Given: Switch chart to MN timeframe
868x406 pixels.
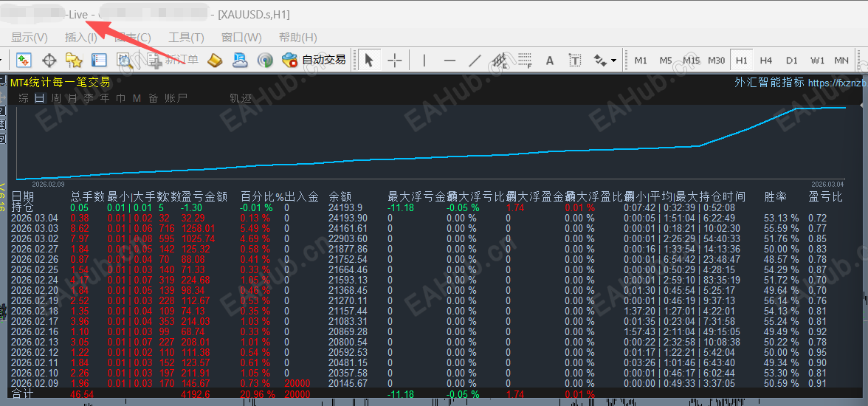Looking at the screenshot, I should 841,61.
